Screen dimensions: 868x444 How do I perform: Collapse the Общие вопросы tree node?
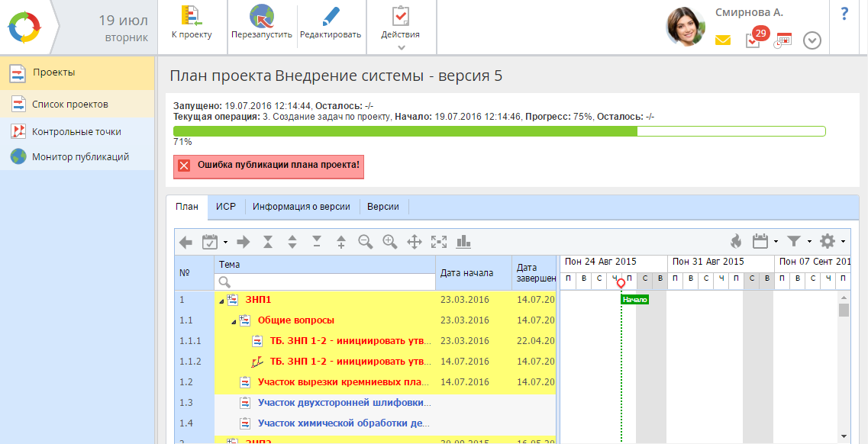click(234, 321)
